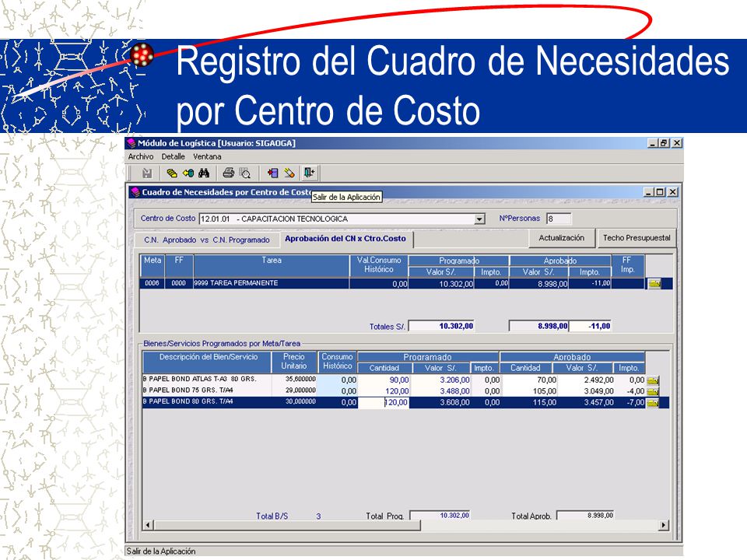Minimize the Cuadro de Necesidades inner window
Screen dimensions: 747x560
tap(648, 192)
